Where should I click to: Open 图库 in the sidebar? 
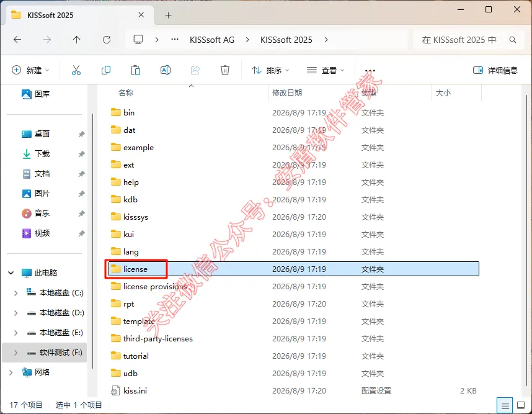coord(35,94)
